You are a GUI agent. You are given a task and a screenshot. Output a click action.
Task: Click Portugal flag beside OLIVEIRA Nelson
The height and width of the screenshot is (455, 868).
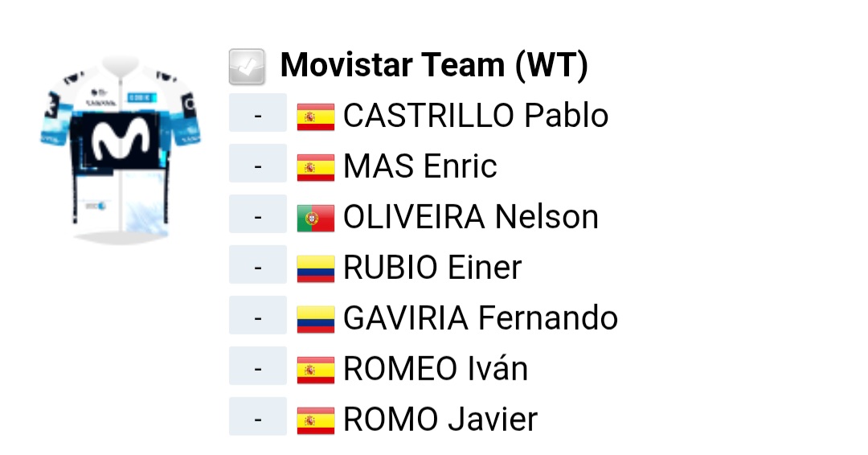pyautogui.click(x=315, y=219)
